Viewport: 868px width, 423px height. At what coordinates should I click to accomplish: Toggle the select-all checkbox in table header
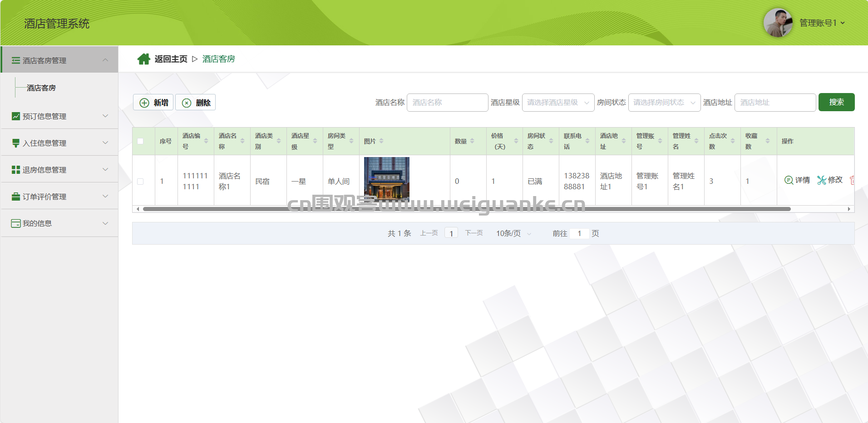[140, 141]
